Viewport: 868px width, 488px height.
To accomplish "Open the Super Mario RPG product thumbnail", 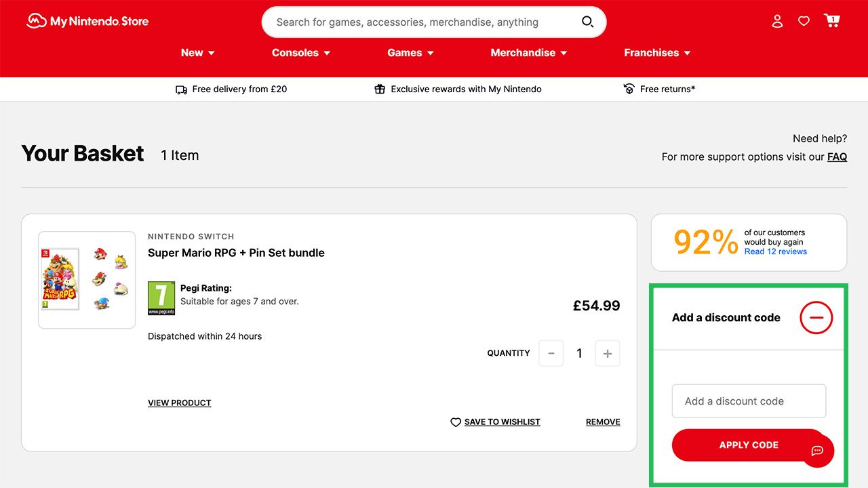I will pyautogui.click(x=87, y=280).
